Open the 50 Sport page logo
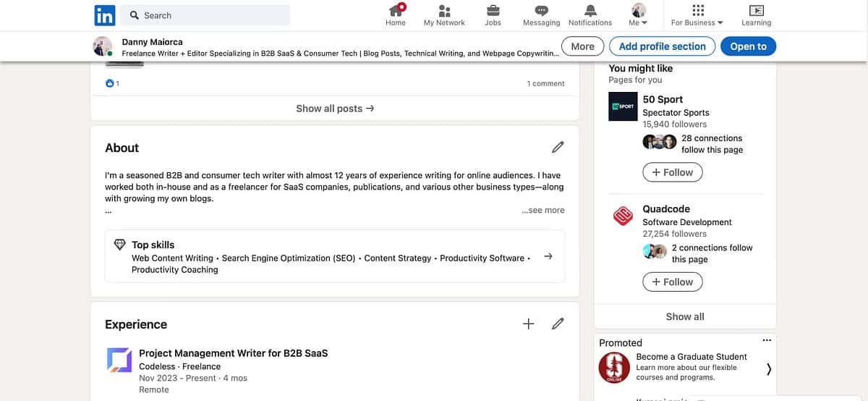 (x=623, y=106)
